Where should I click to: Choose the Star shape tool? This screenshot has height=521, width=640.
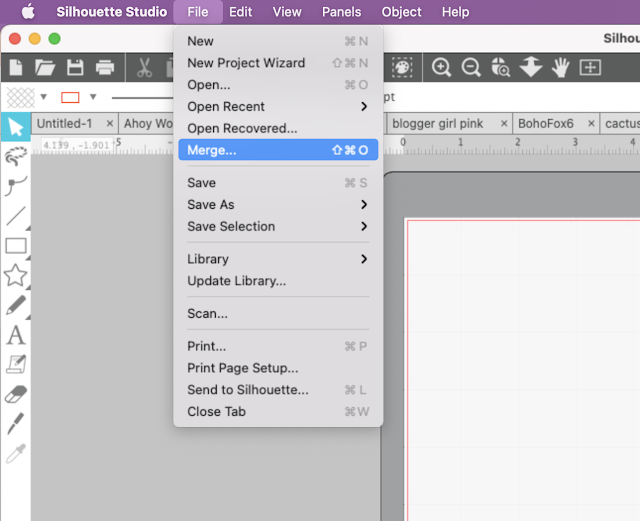(16, 275)
